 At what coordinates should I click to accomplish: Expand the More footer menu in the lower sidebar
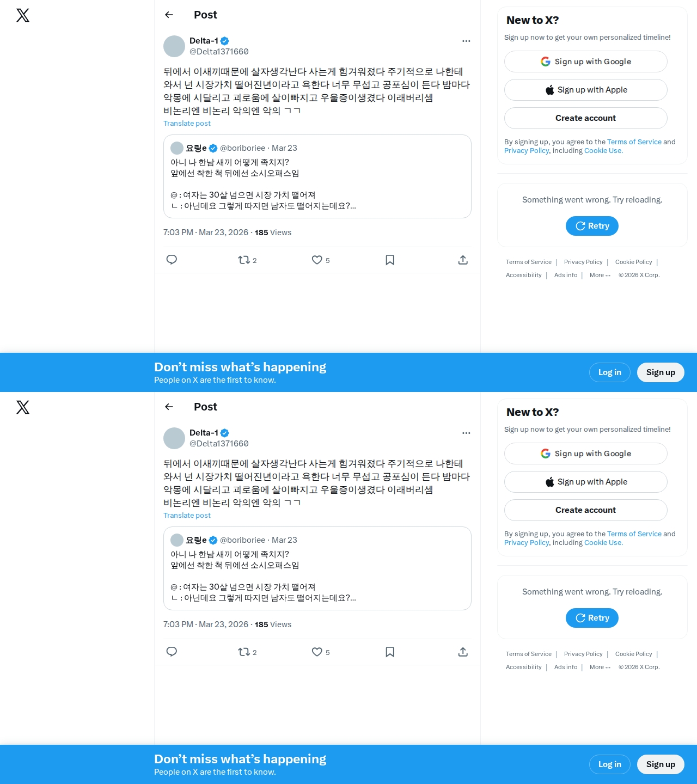point(600,667)
